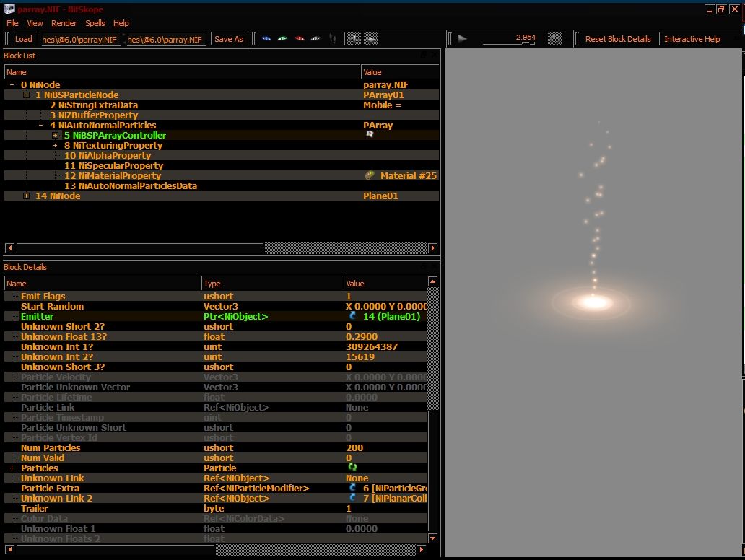Viewport: 745px width, 560px height.
Task: Click the Block List Name column header
Action: point(183,72)
